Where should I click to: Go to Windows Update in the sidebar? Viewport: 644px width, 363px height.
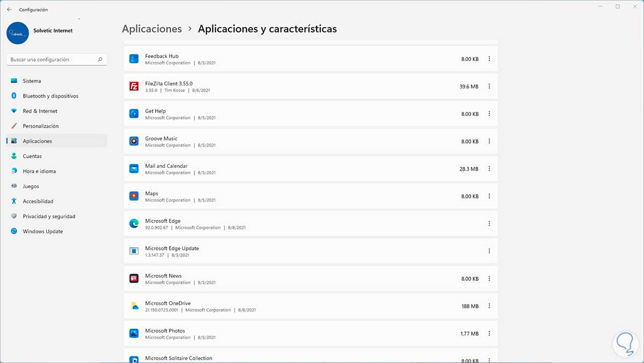[42, 232]
